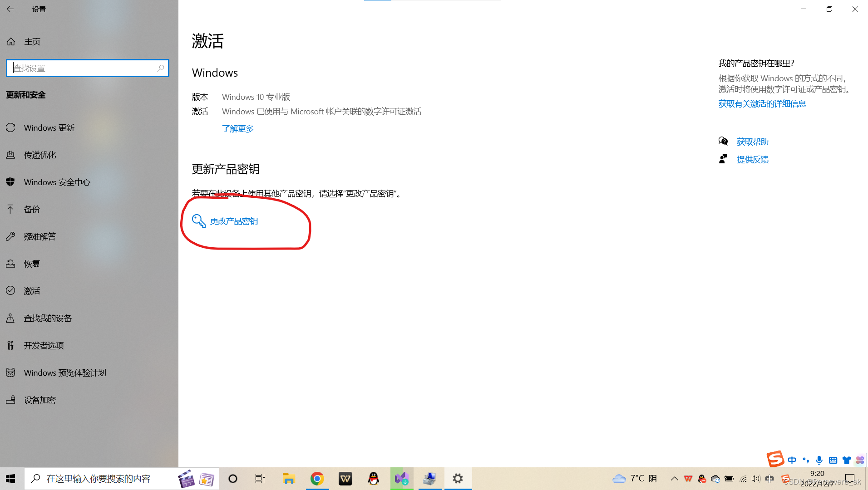868x490 pixels.
Task: Click the 提供反馈 link
Action: pos(752,159)
